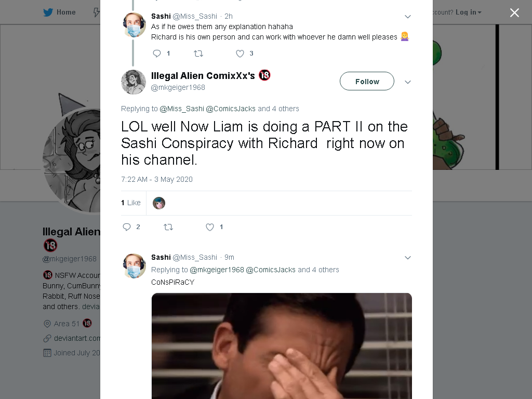The image size is (532, 399).
Task: Follow Illegal Alien ComixXx's
Action: (x=367, y=81)
